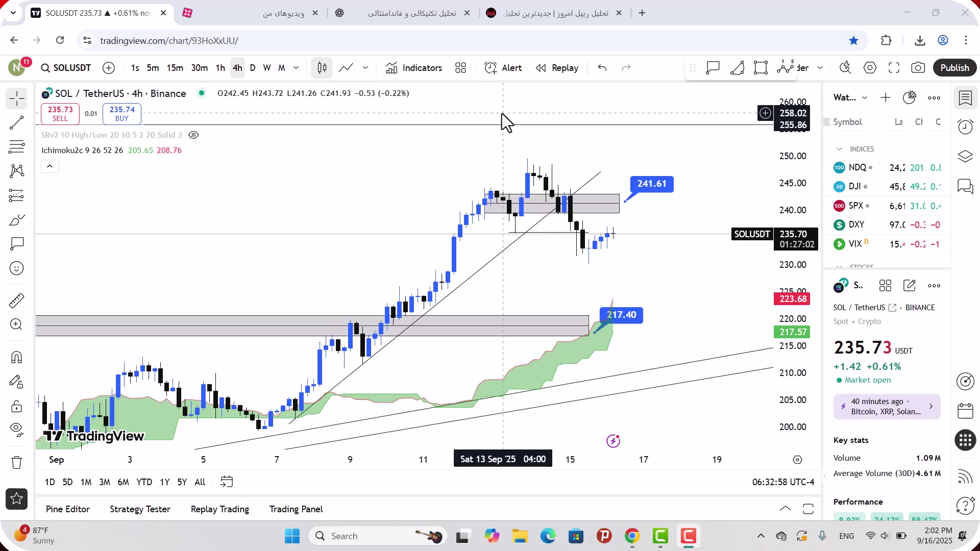
Task: Open chart settings hexagon icon
Action: point(870,68)
